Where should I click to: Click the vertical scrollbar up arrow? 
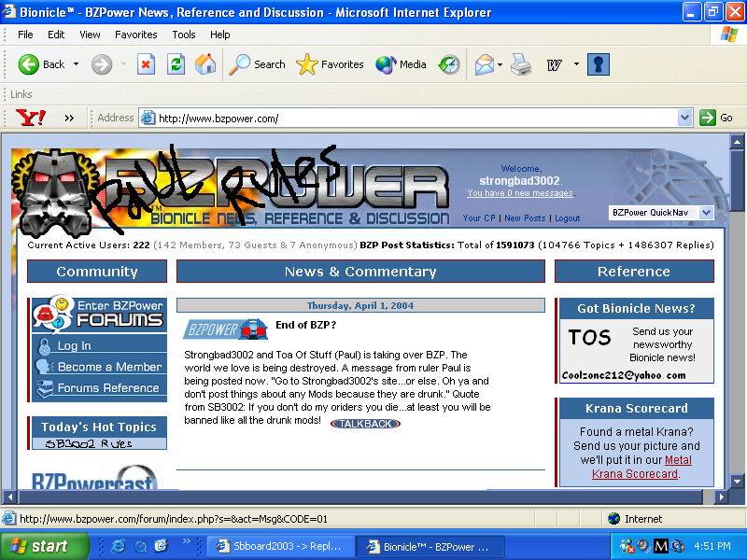[x=737, y=142]
